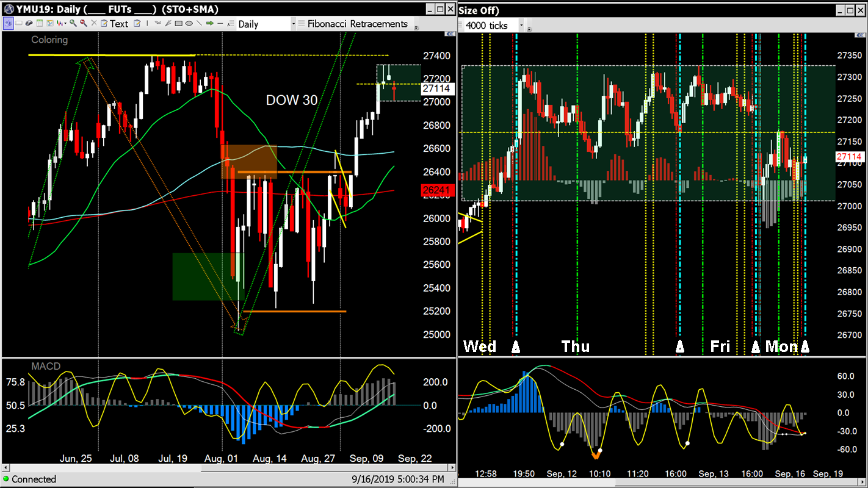Click the arrow next to the Daily field
Screen dimensions: 868x488
pos(293,24)
